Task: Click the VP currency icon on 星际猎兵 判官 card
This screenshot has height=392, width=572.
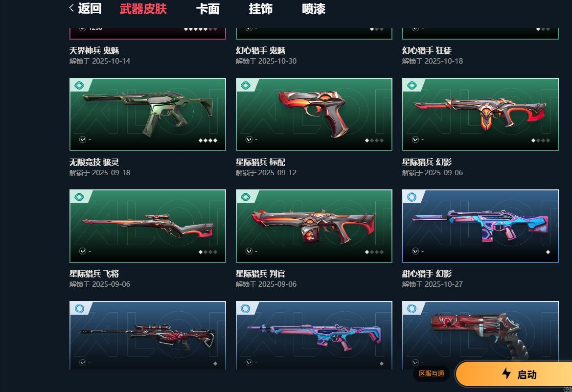Action: [249, 251]
